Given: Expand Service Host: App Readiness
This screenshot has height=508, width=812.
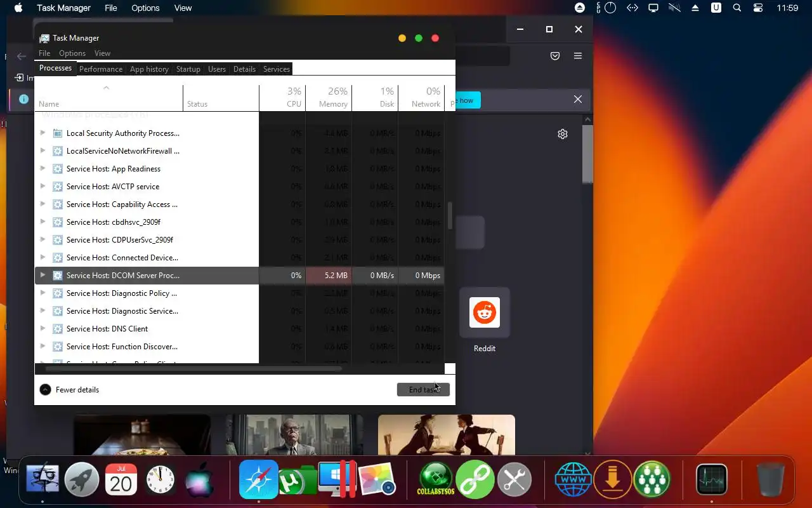Looking at the screenshot, I should (x=43, y=169).
